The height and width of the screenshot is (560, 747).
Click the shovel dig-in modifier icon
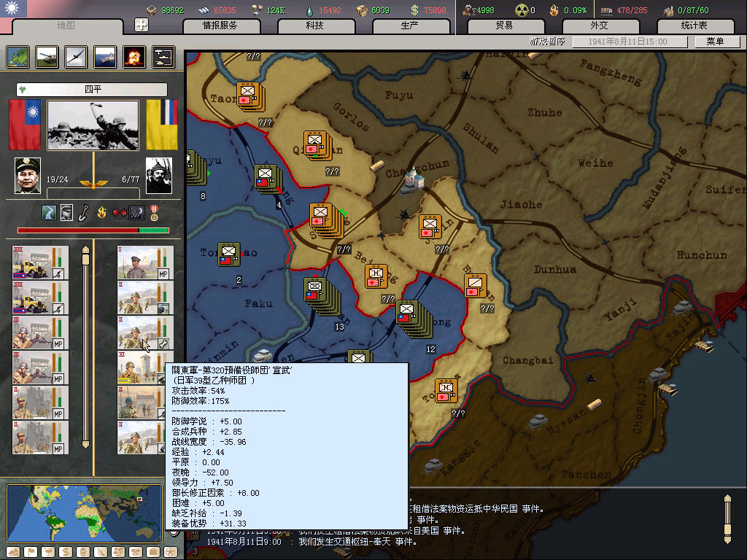pos(84,212)
